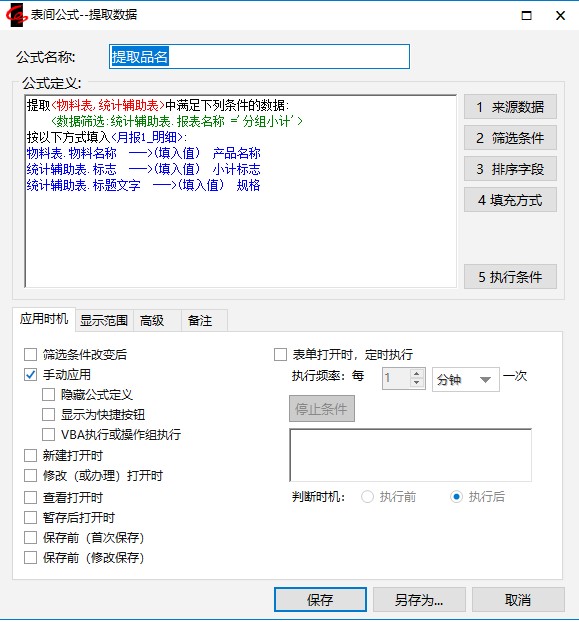
Task: Click the 4 填充方式 button
Action: (510, 200)
